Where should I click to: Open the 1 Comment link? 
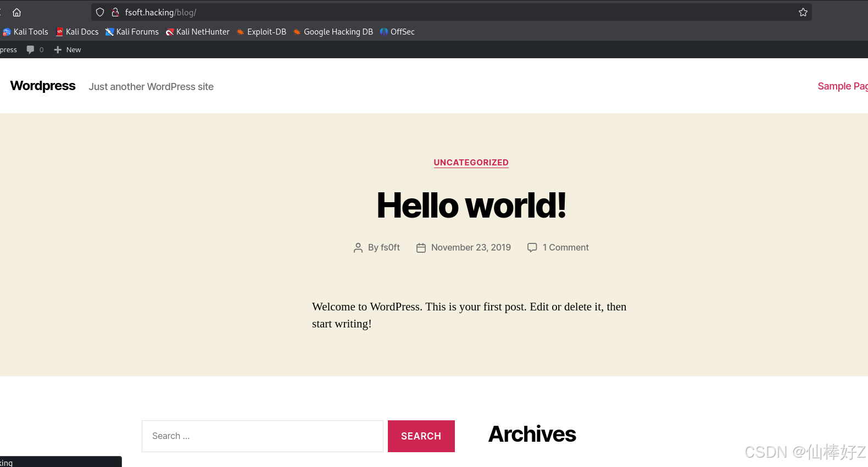tap(565, 247)
